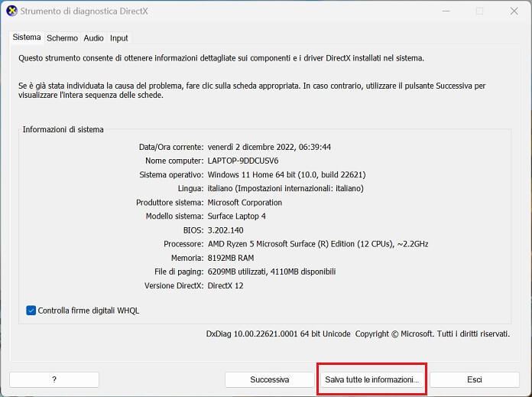Click the date value venerdì 2 dicembre 2022
The width and height of the screenshot is (532, 397).
[x=269, y=147]
